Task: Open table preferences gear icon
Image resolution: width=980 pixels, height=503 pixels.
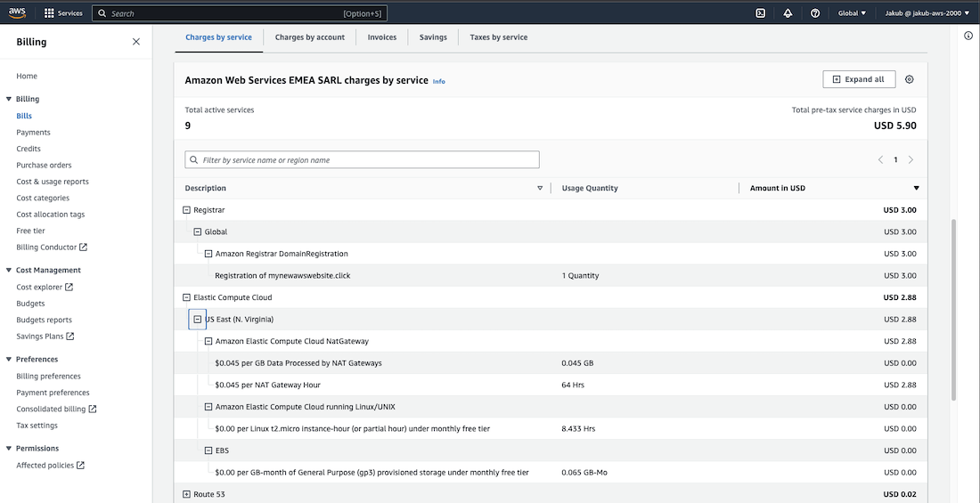Action: tap(910, 79)
